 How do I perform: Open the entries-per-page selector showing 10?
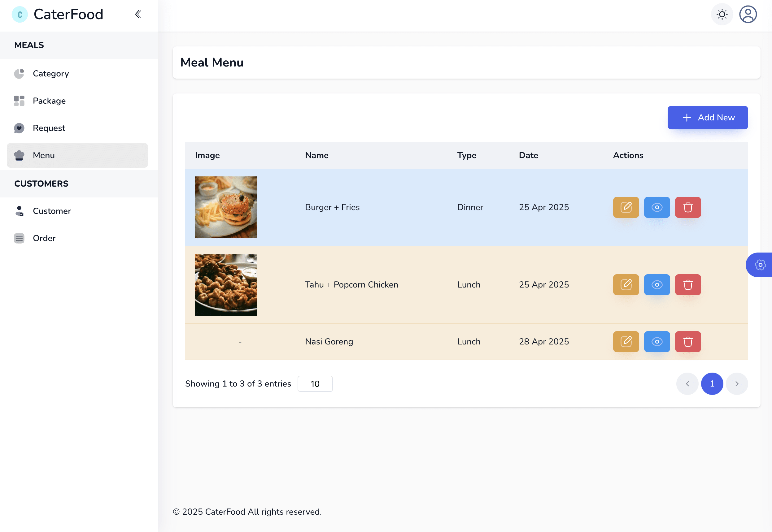[315, 383]
